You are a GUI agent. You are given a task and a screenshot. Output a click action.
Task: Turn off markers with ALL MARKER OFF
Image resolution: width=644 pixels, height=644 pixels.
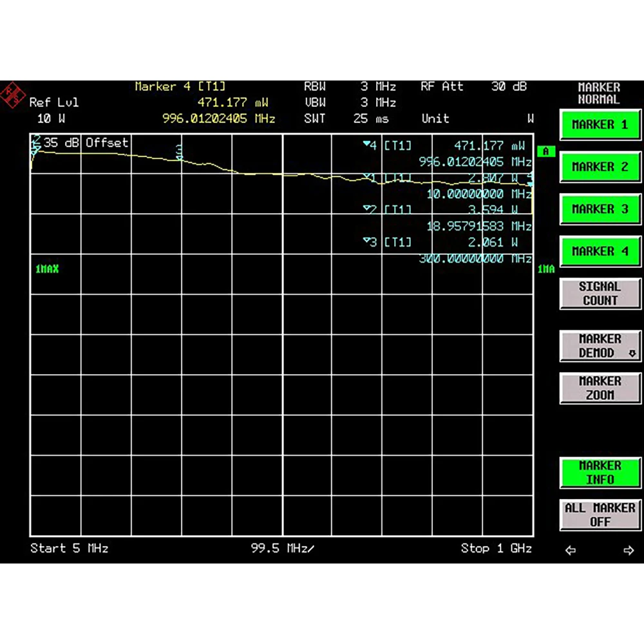tap(600, 515)
